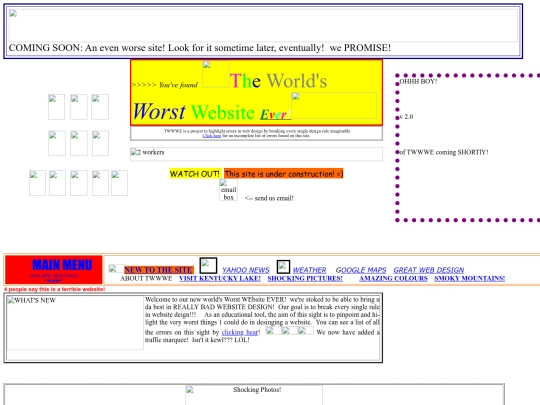The image size is (540, 405).
Task: Click the 'Click here' errors list link
Action: coord(212,136)
